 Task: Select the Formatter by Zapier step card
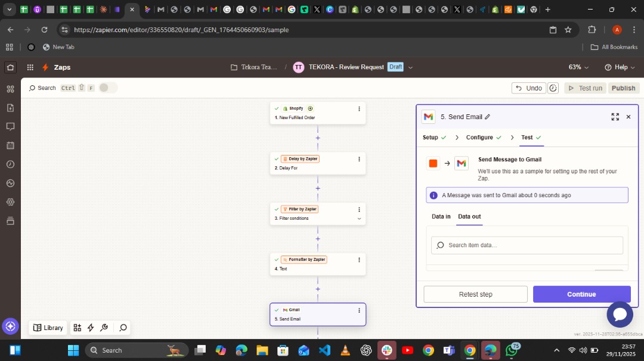coord(318,264)
